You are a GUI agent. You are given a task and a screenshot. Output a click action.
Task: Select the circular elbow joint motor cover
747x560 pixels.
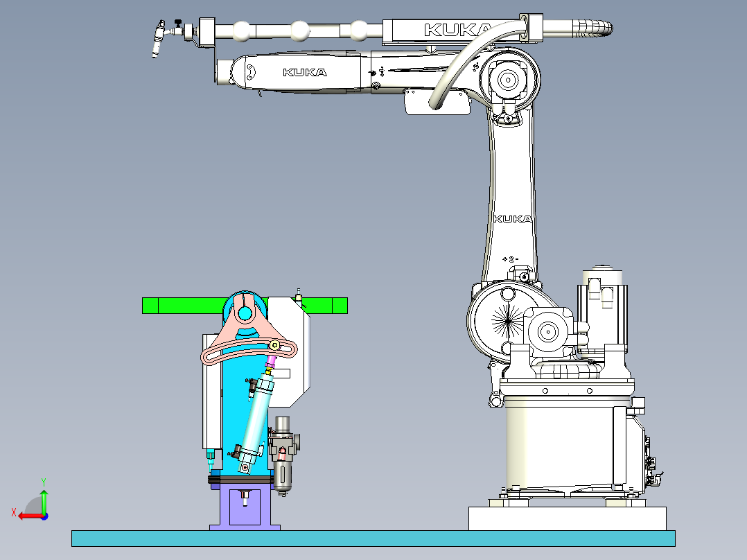pyautogui.click(x=508, y=80)
